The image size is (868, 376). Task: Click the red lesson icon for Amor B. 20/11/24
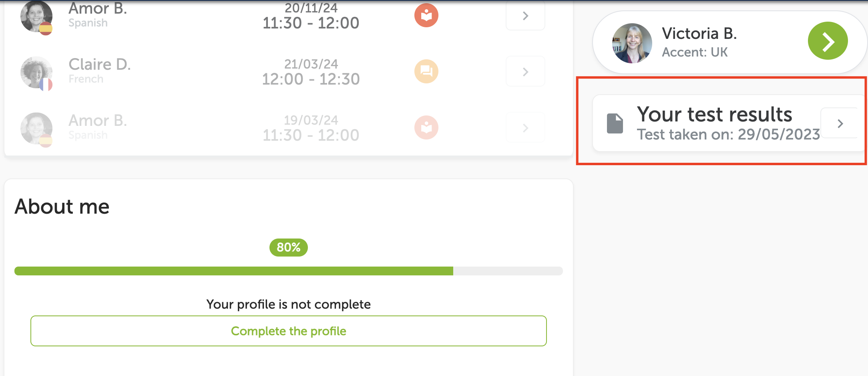[x=426, y=15]
